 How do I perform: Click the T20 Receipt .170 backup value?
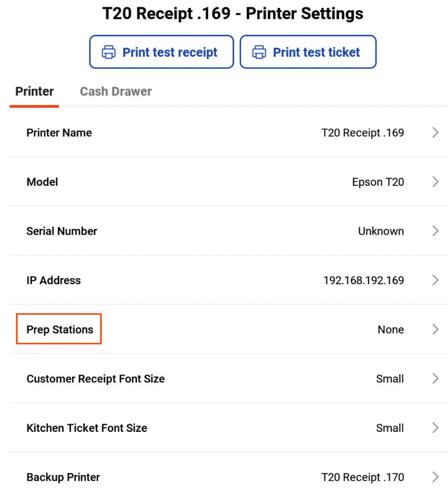[x=363, y=477]
